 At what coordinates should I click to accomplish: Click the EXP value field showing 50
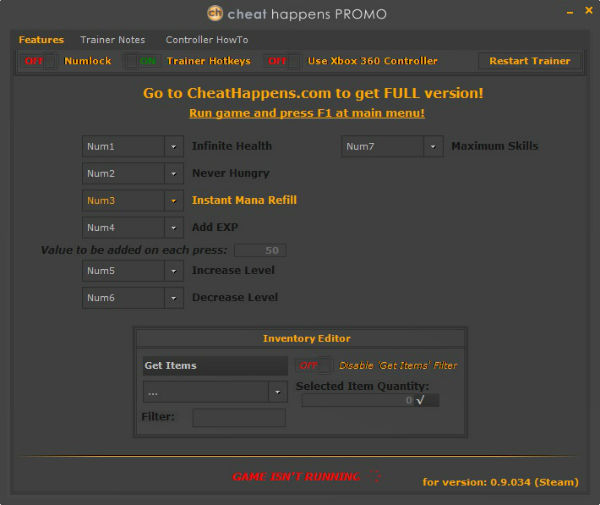click(260, 251)
